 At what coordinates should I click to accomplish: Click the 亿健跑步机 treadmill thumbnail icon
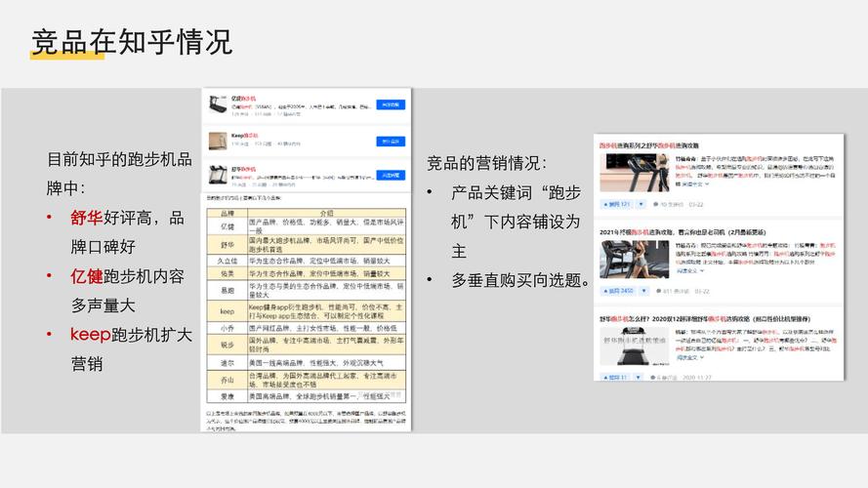tap(218, 104)
